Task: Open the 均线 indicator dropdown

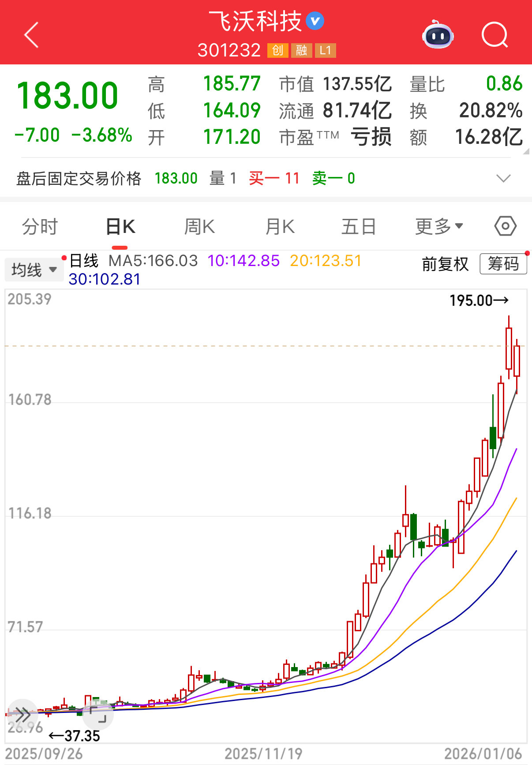Action: (34, 270)
